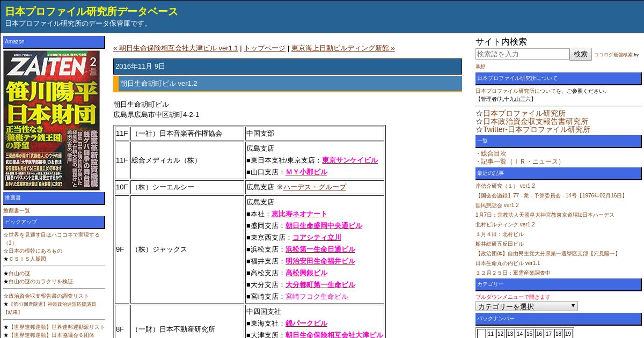644x338 pixels.
Task: Open the トップページ link
Action: (x=265, y=48)
